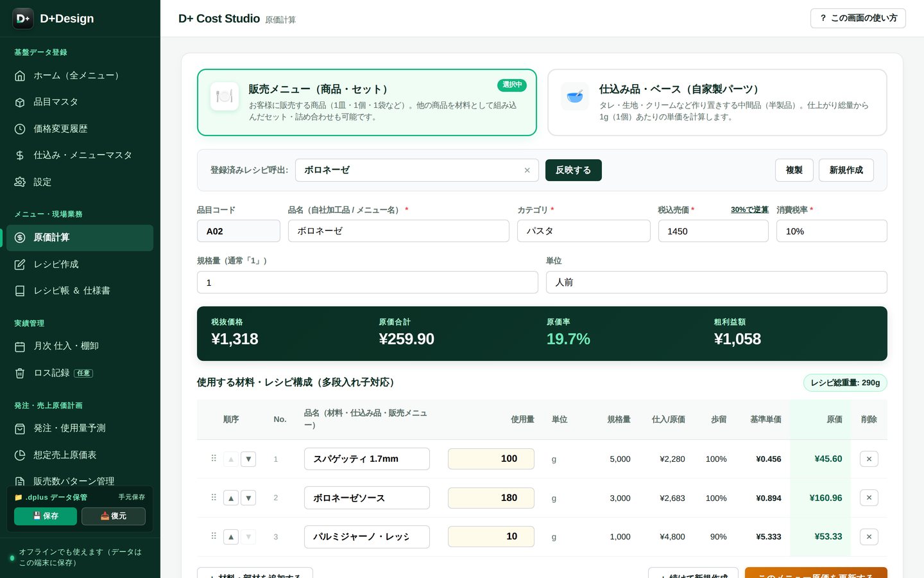
Task: Open 原価計算 in the sidebar
Action: [x=80, y=238]
